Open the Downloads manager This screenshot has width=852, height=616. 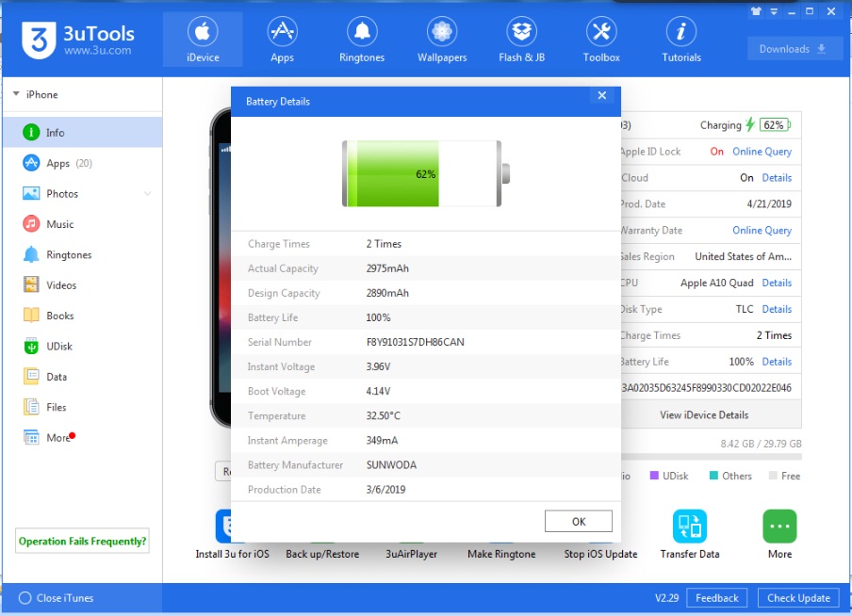pyautogui.click(x=794, y=49)
